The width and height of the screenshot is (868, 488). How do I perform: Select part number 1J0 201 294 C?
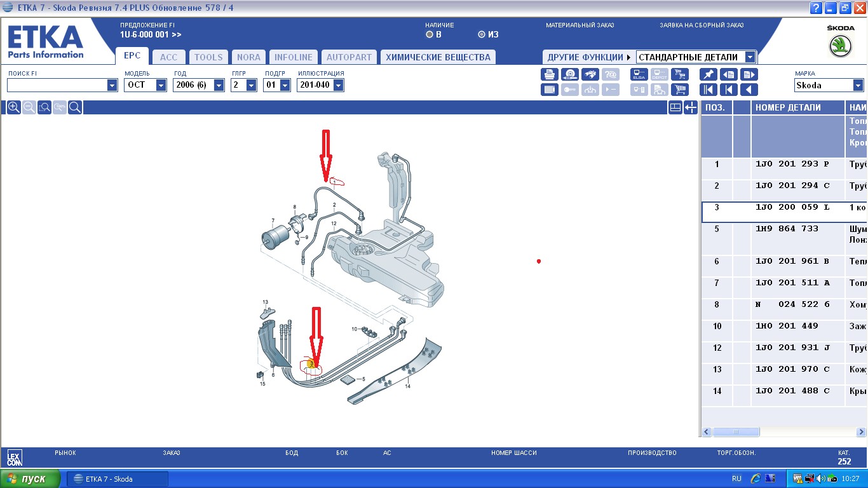(x=792, y=186)
